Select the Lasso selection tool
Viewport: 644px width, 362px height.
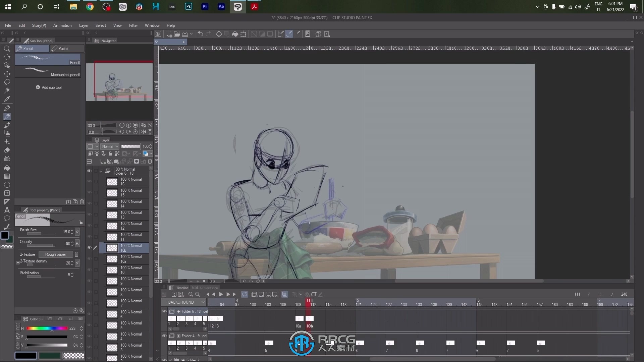click(x=7, y=83)
